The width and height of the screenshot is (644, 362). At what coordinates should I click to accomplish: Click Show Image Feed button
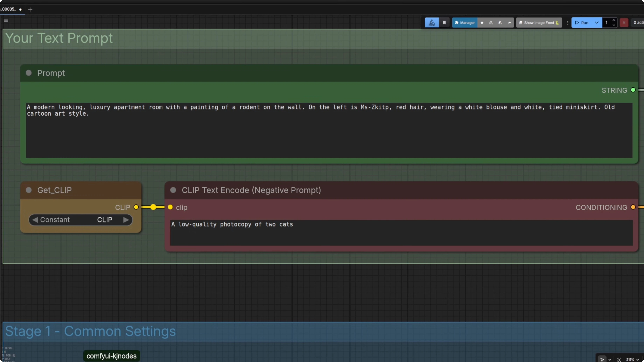[539, 23]
